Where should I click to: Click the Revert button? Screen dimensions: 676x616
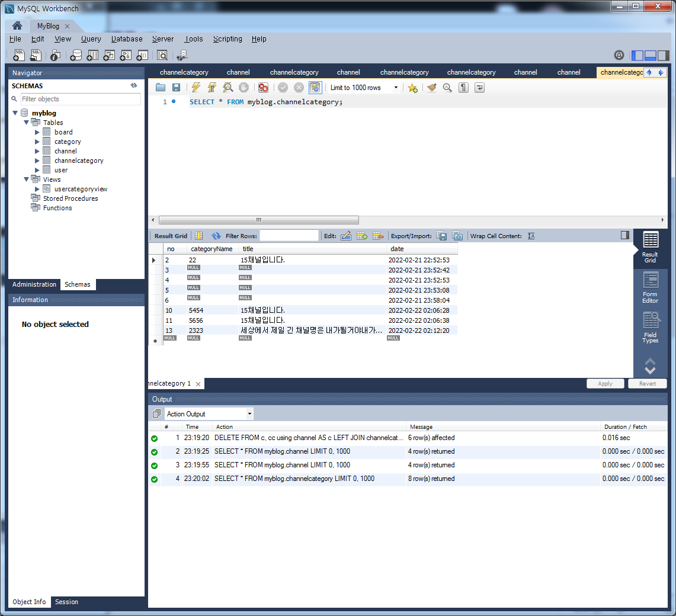[648, 384]
